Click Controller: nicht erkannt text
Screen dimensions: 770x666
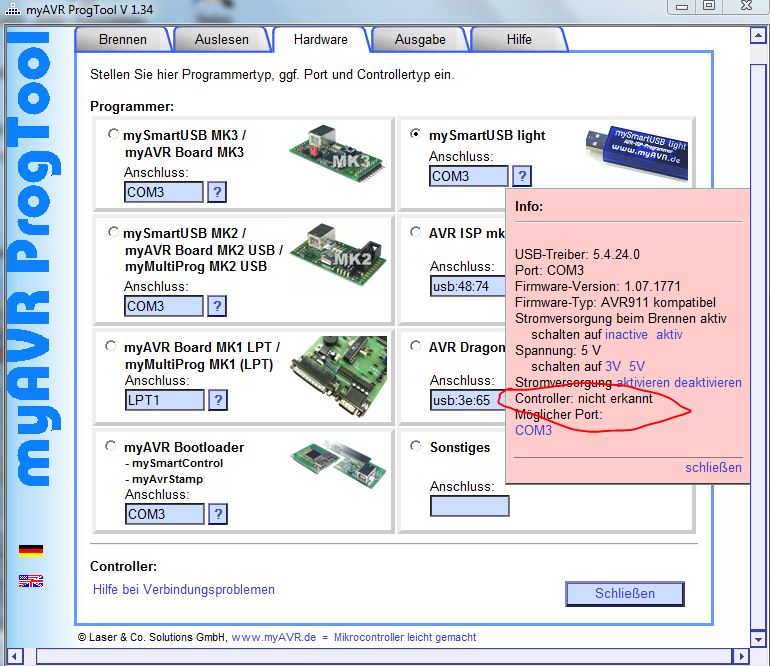tap(583, 398)
